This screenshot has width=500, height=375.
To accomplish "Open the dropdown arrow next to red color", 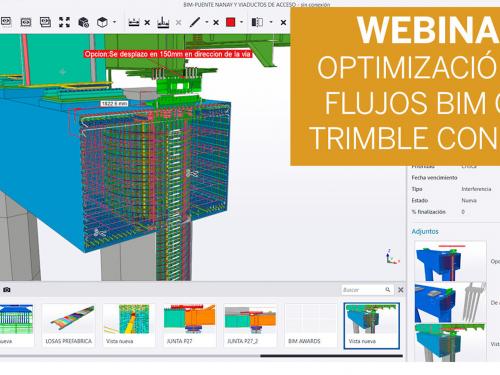I will 241,22.
